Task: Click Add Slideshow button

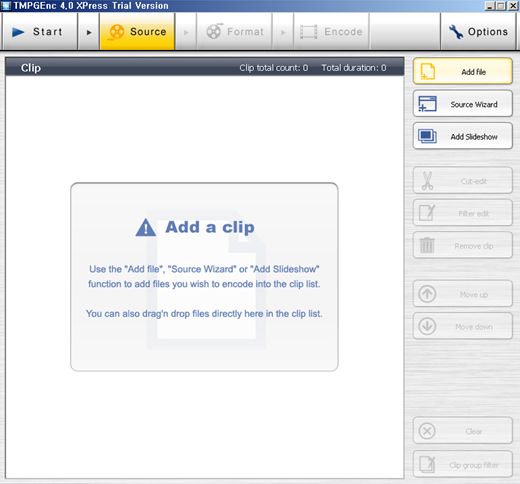Action: click(x=463, y=136)
